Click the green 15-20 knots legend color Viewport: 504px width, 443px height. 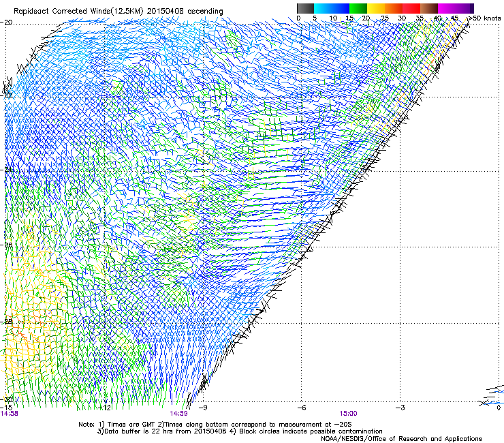pyautogui.click(x=358, y=8)
